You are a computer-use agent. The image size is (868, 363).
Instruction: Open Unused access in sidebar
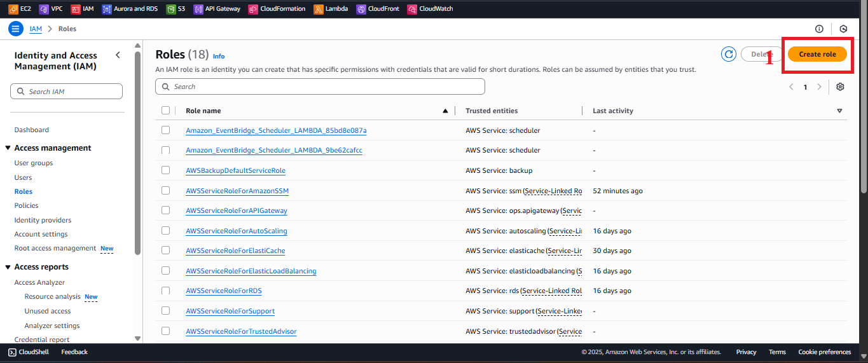(48, 311)
